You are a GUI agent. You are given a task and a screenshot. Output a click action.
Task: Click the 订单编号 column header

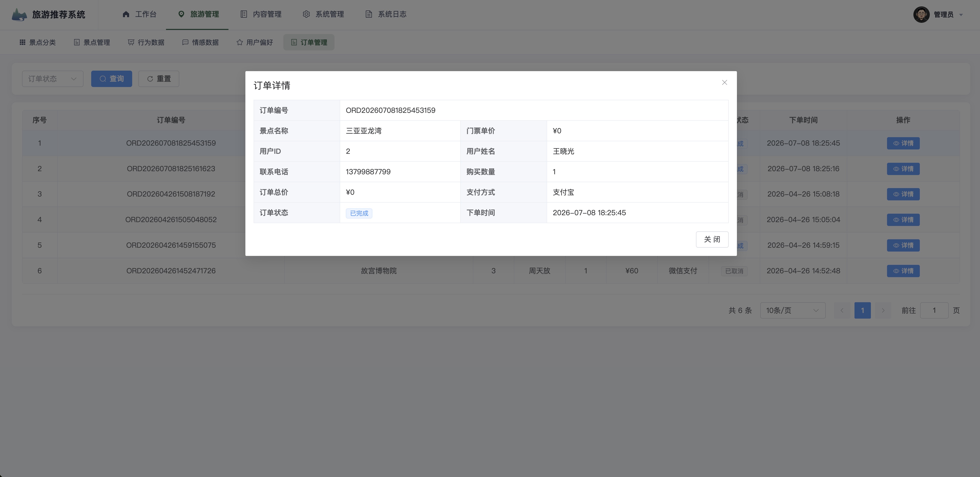point(171,120)
